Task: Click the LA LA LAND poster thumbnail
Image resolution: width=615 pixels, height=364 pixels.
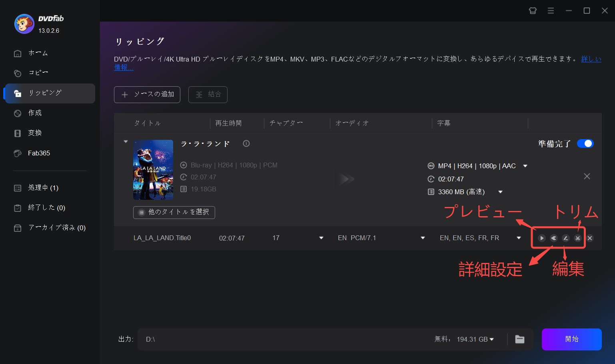Action: [x=153, y=170]
